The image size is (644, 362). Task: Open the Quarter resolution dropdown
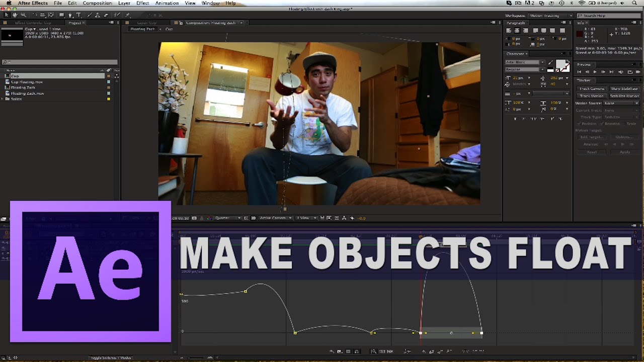click(x=228, y=218)
